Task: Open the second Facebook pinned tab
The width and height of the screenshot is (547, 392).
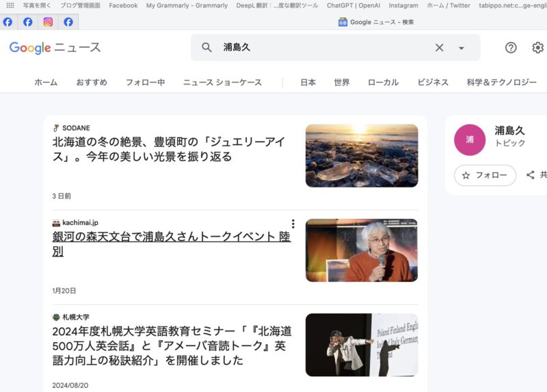Action: (28, 22)
